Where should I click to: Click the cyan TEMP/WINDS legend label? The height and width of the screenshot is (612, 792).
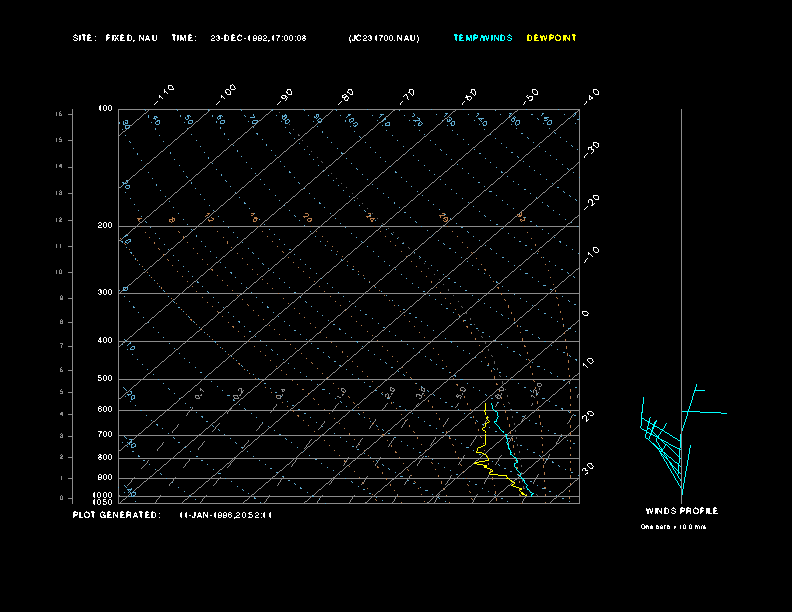483,38
